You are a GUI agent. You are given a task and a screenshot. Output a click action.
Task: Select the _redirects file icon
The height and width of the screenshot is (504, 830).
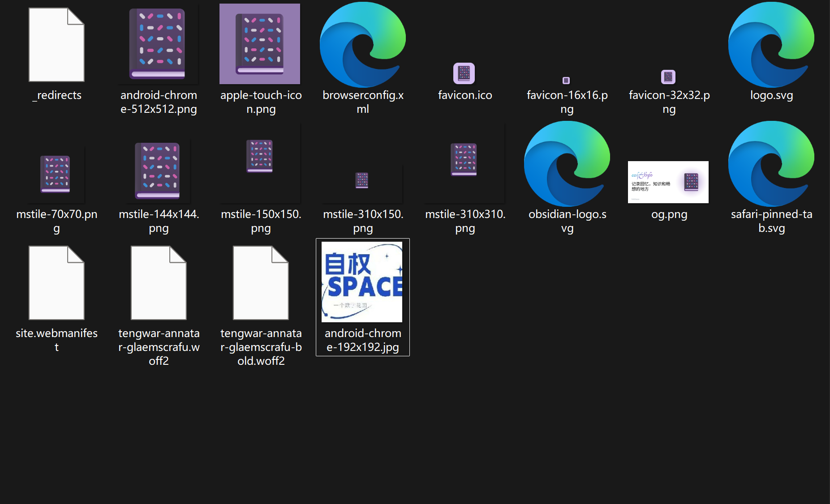(x=56, y=45)
